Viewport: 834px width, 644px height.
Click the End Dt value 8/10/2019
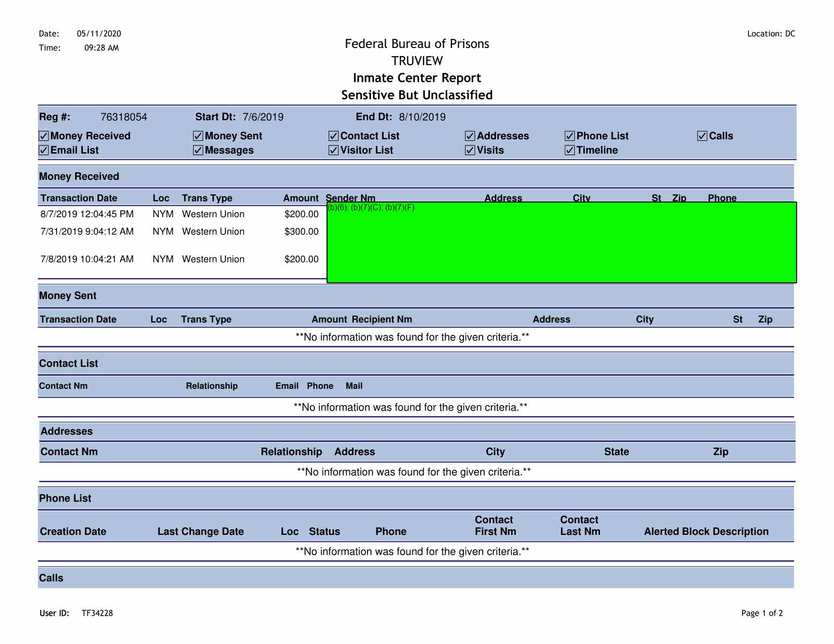[x=422, y=117]
